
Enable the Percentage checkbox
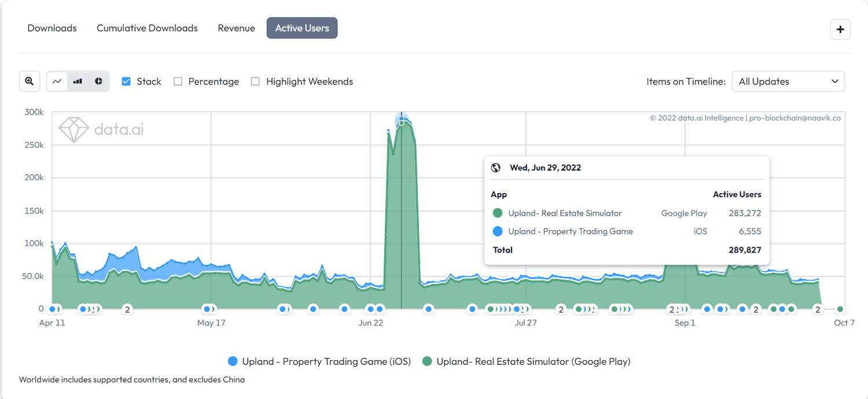178,82
